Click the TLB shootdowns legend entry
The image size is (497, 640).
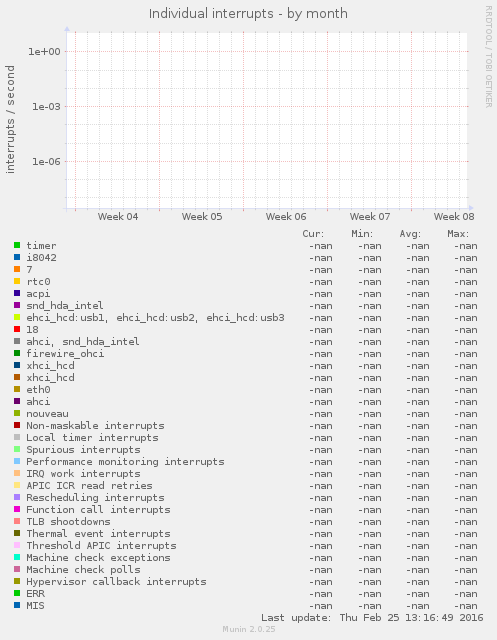pos(69,522)
